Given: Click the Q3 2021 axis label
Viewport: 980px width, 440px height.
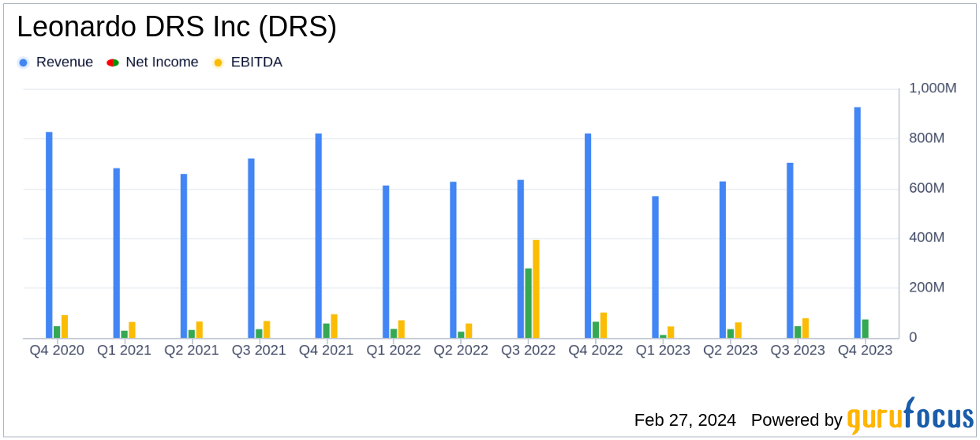Looking at the screenshot, I should click(x=259, y=350).
